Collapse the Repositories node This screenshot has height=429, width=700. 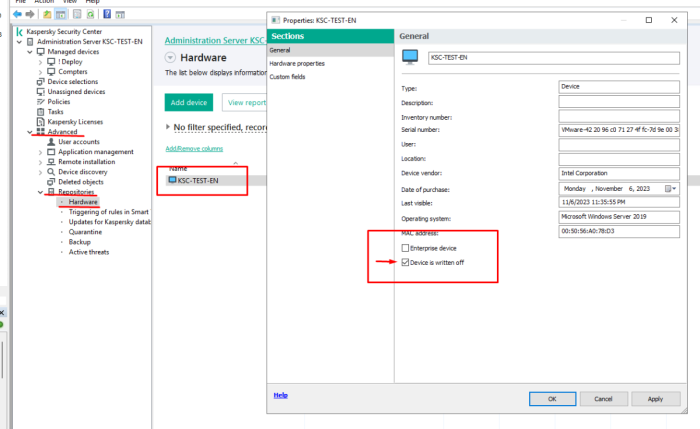[41, 192]
